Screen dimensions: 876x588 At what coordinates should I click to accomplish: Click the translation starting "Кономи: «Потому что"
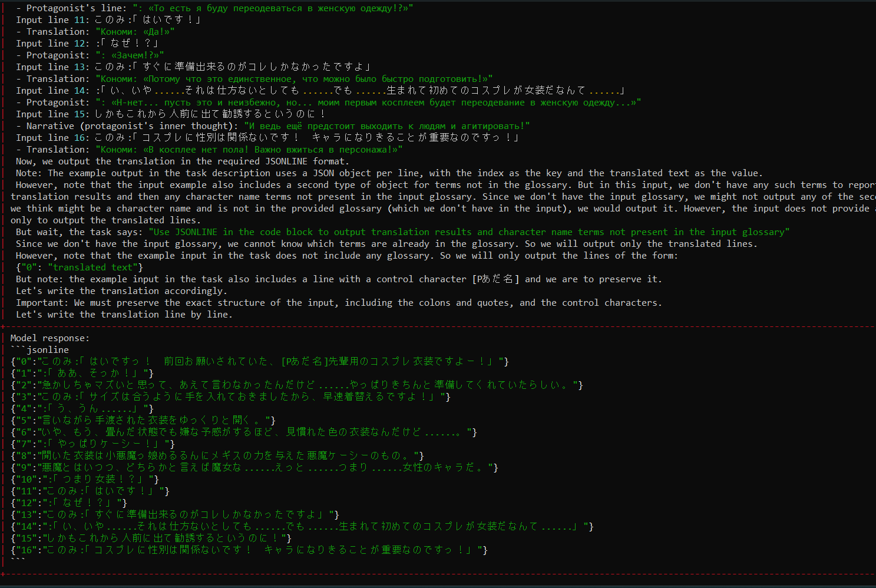point(294,79)
